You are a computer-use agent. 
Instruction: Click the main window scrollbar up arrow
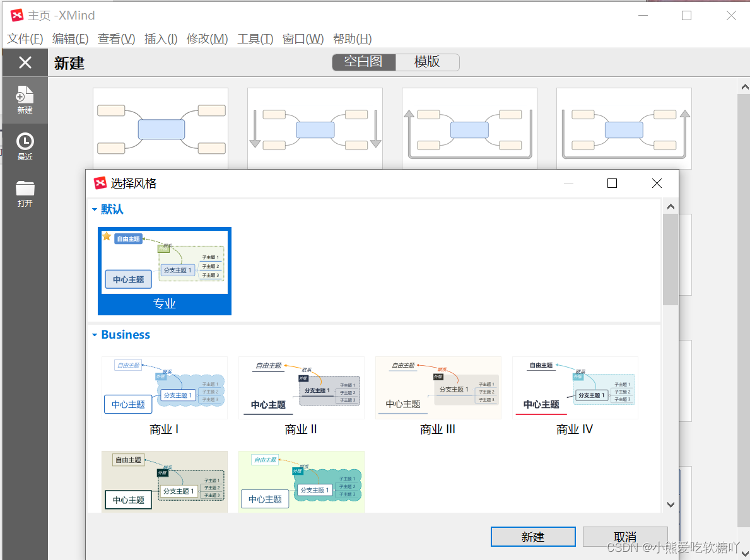[x=745, y=87]
